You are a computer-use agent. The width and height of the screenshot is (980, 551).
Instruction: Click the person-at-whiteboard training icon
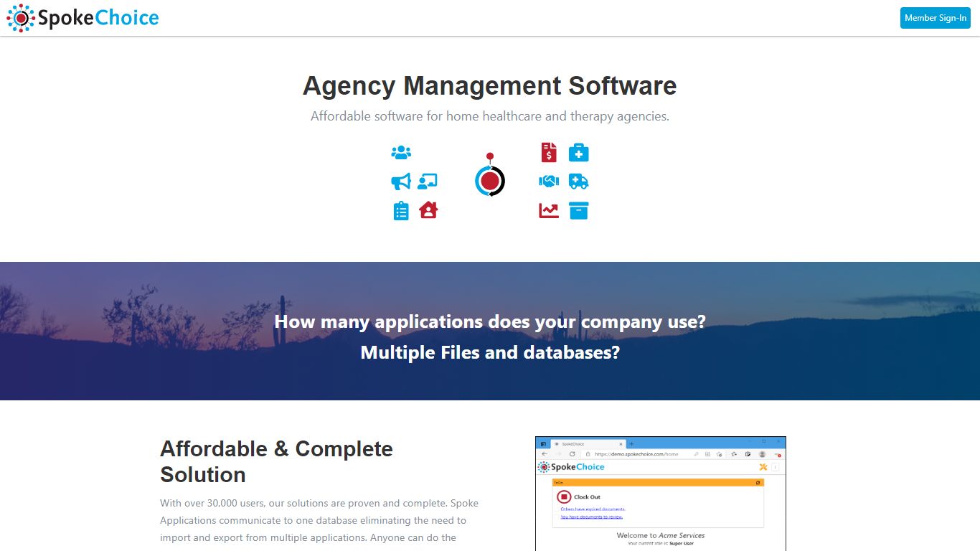coord(428,182)
